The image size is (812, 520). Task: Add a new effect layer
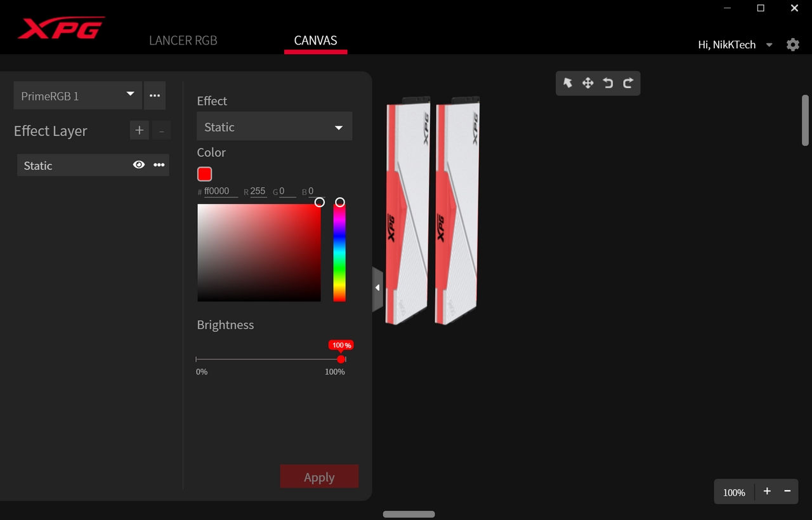click(x=140, y=131)
